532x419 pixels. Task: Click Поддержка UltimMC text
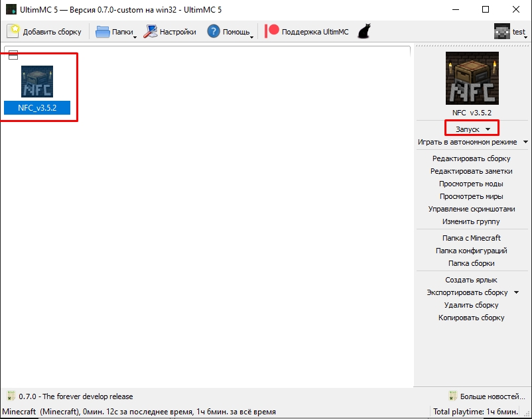pos(315,32)
